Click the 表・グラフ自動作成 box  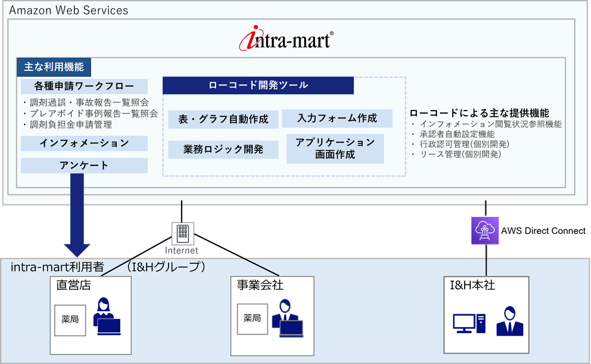(x=223, y=119)
